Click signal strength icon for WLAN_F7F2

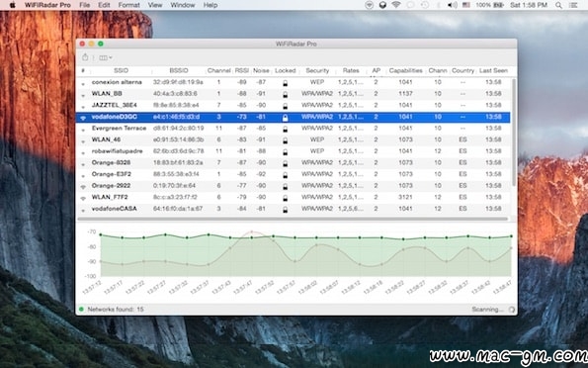(83, 198)
